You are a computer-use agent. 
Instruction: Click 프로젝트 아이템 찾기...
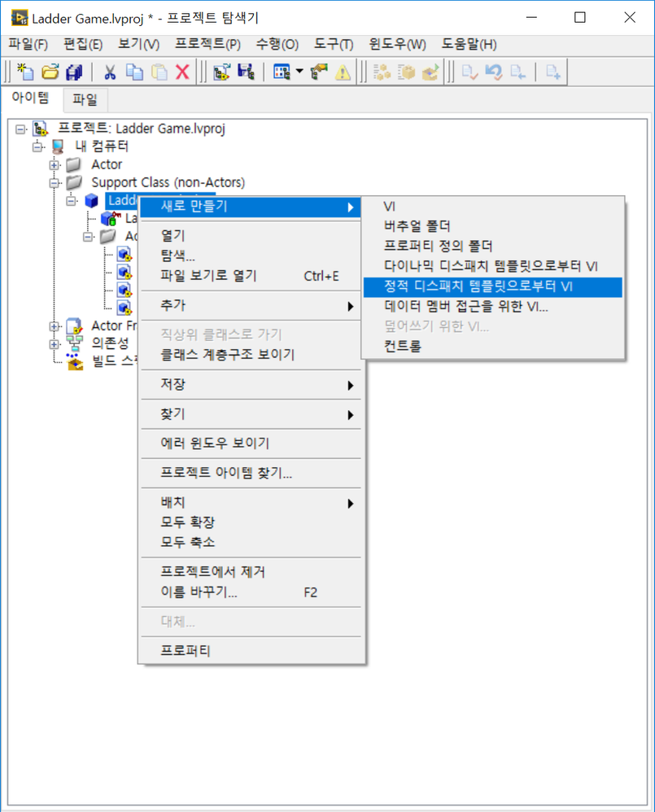coord(251,473)
